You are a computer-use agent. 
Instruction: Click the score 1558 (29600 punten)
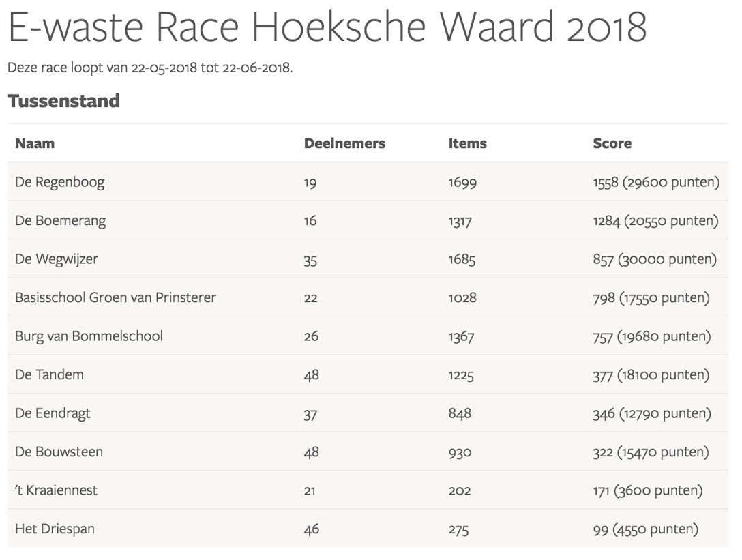tap(656, 182)
